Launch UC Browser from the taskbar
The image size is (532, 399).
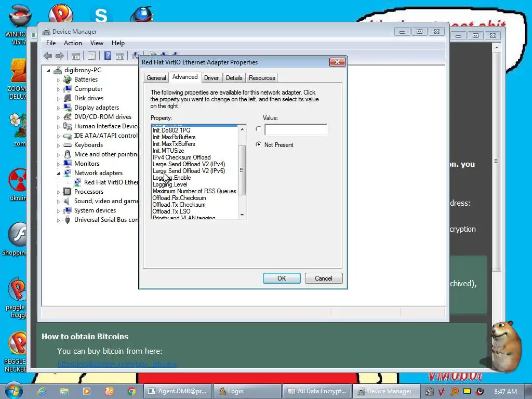(109, 391)
